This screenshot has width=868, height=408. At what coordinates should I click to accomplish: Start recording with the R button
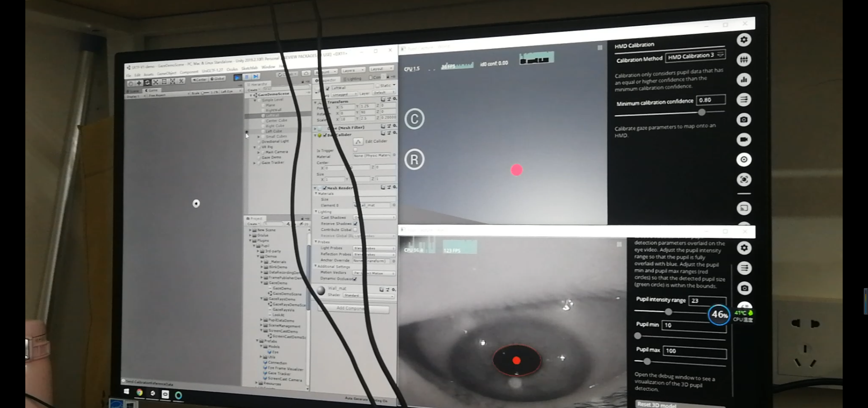[414, 159]
